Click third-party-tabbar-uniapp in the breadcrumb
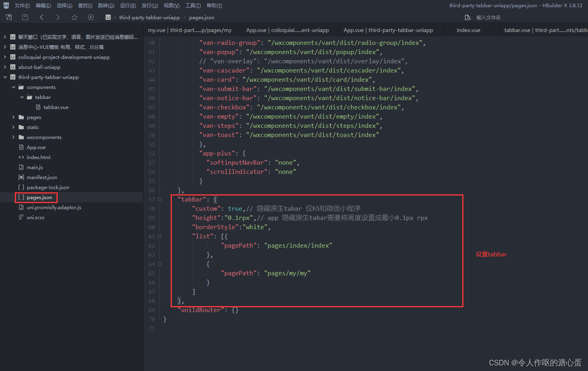The width and height of the screenshot is (588, 371). click(x=149, y=17)
